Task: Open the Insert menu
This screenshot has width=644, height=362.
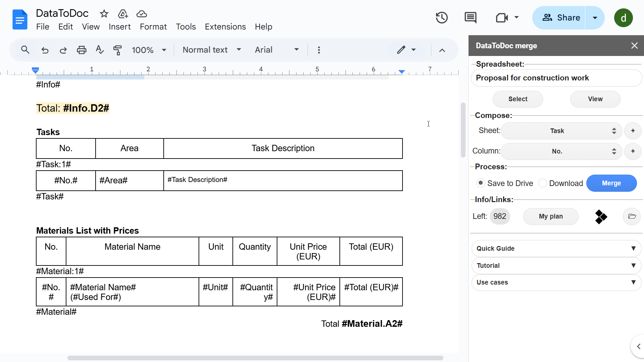Action: [x=119, y=27]
